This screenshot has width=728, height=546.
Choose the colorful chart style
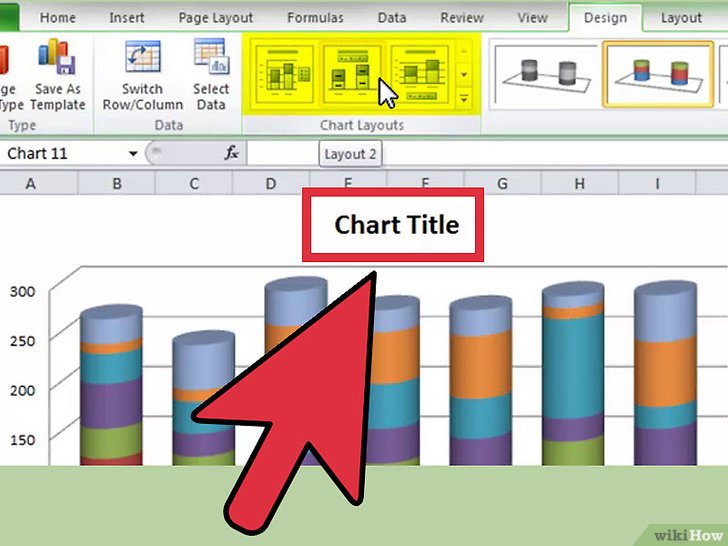[658, 74]
